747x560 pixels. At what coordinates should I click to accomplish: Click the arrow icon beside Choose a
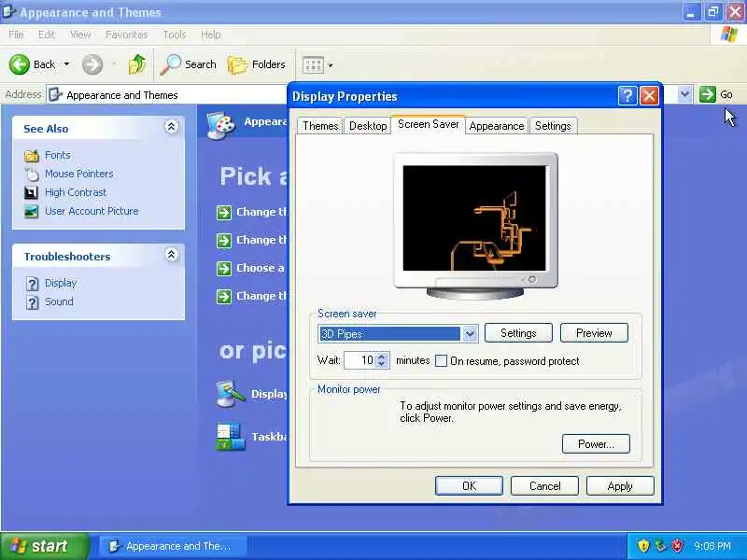pyautogui.click(x=224, y=268)
